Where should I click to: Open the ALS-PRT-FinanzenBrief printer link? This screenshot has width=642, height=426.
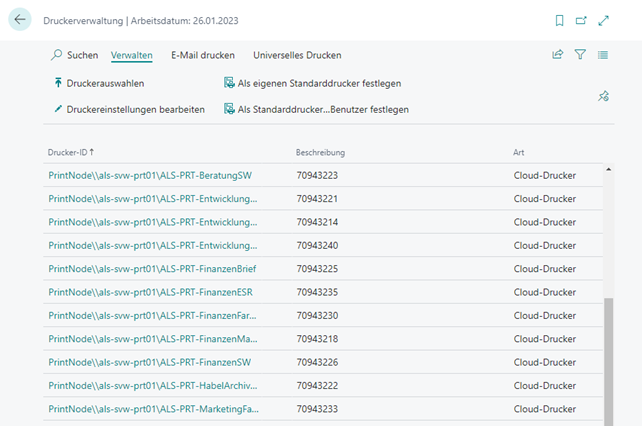pos(152,268)
